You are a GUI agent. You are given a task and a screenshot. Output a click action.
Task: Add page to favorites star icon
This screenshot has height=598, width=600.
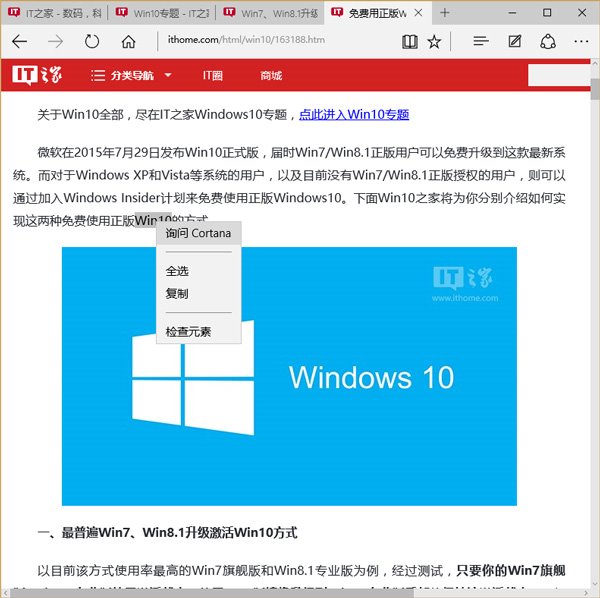[434, 42]
